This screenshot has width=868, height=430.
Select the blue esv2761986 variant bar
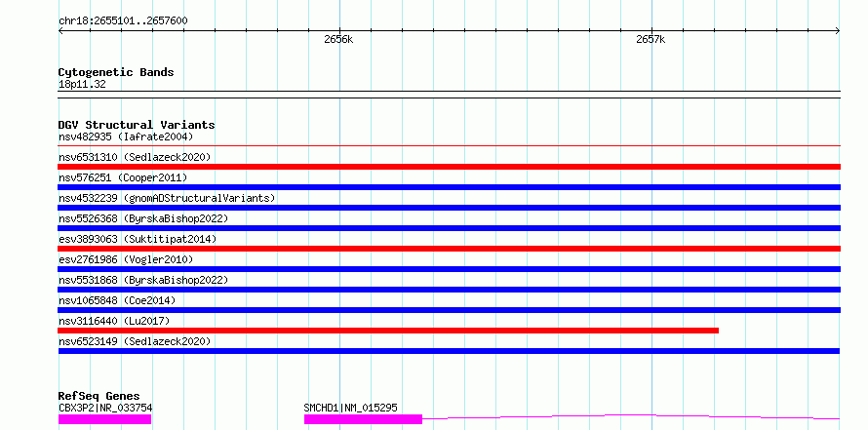tap(449, 269)
